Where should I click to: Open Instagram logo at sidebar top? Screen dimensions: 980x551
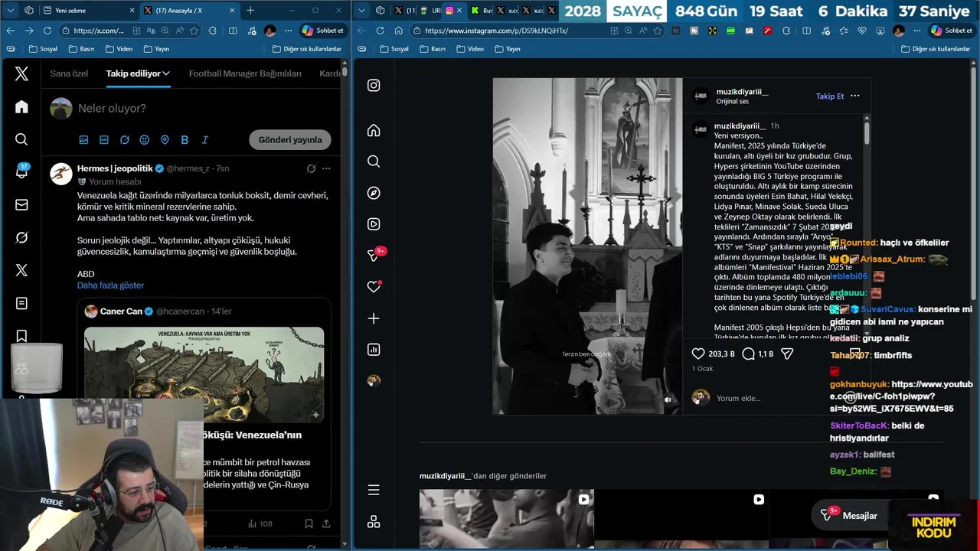point(374,86)
